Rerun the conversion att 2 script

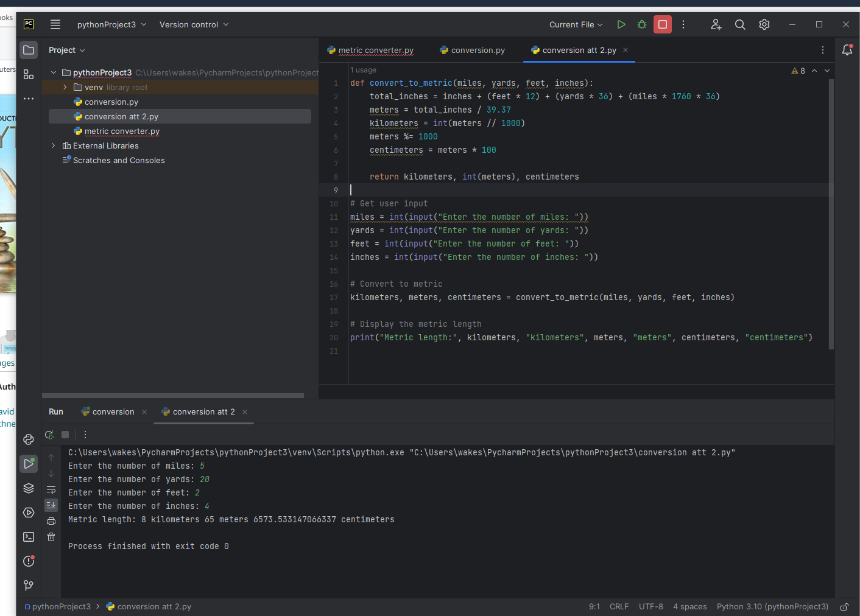(49, 435)
